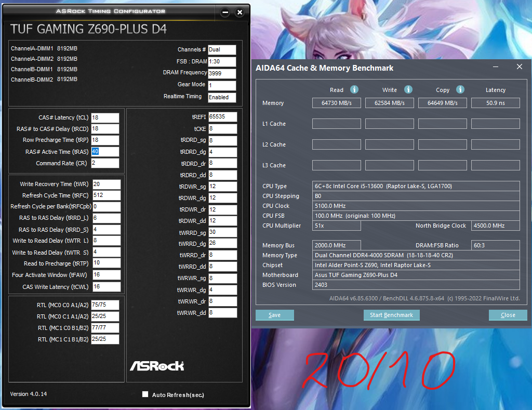Click the Realtime Timing field
532x410 pixels.
(222, 97)
